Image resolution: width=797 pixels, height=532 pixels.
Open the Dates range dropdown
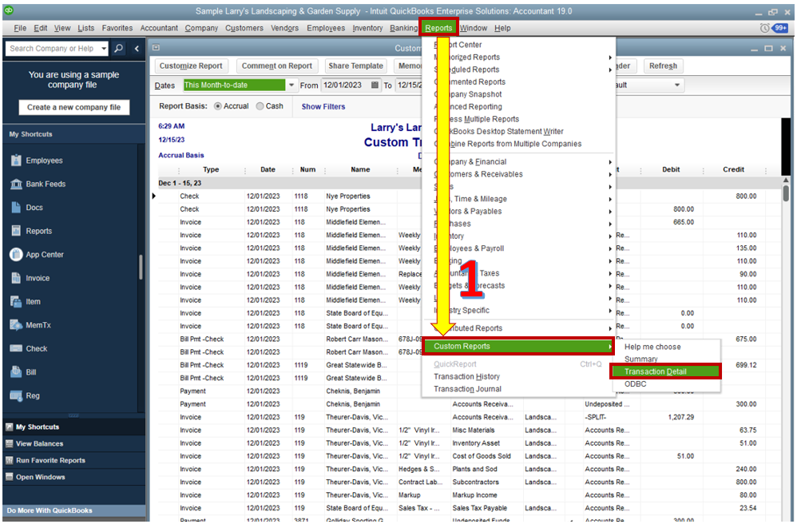coord(291,85)
